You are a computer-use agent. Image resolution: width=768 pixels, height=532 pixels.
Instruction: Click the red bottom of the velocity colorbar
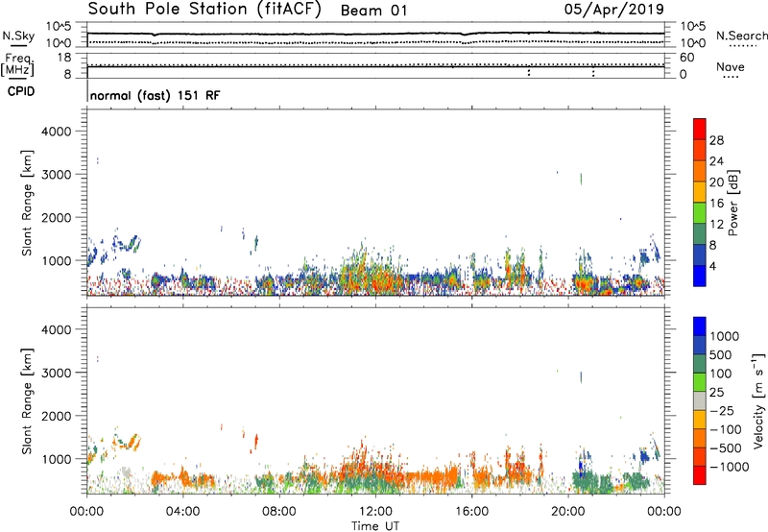click(x=700, y=475)
